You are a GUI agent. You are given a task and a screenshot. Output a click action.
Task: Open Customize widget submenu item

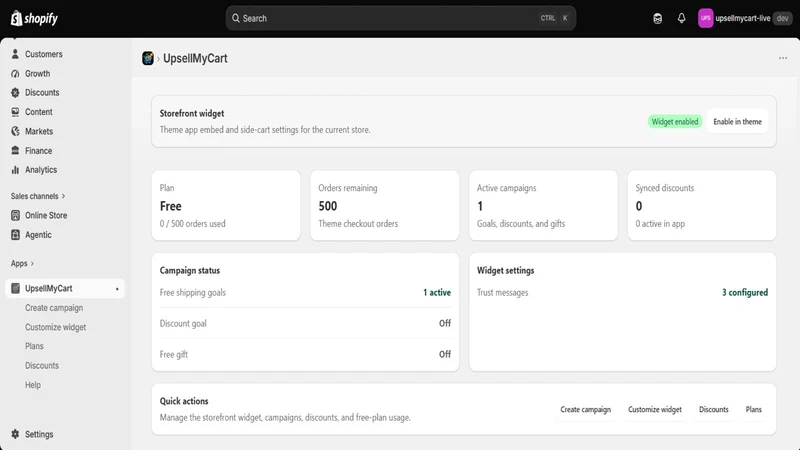(56, 327)
